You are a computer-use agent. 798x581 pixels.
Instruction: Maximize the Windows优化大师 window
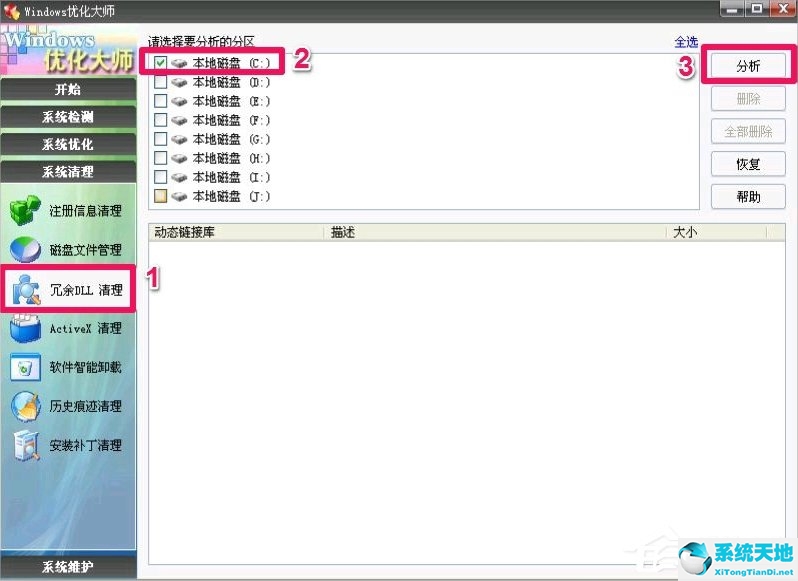click(x=757, y=9)
